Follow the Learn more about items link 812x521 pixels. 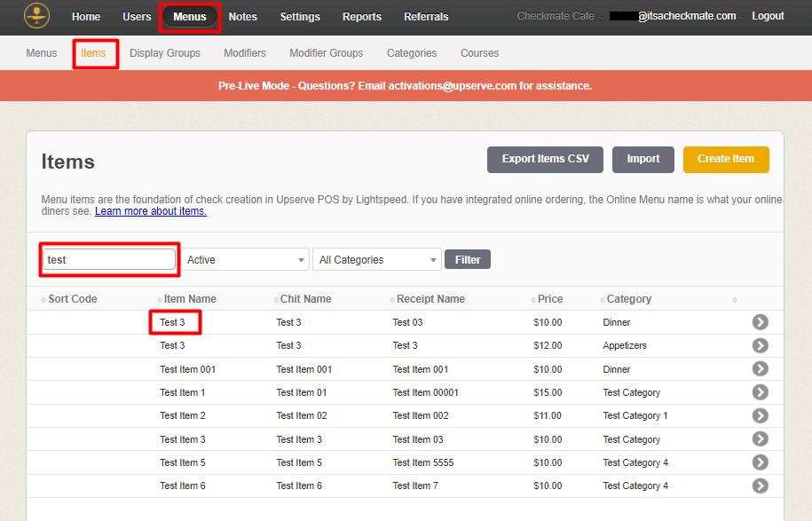(x=151, y=211)
